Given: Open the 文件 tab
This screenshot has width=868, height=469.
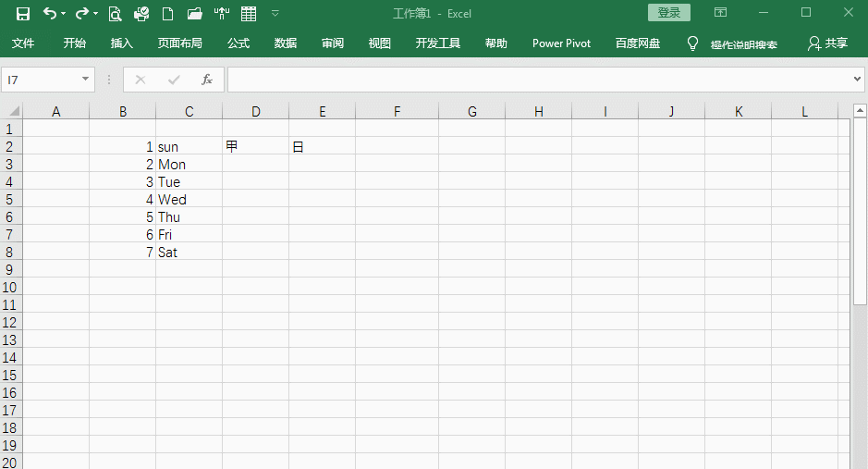Looking at the screenshot, I should (x=23, y=43).
